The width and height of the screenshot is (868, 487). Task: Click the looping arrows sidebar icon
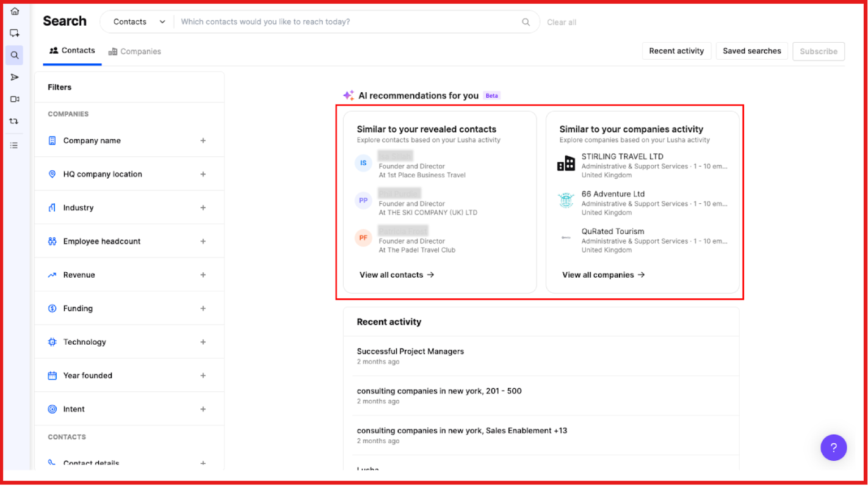[x=15, y=121]
